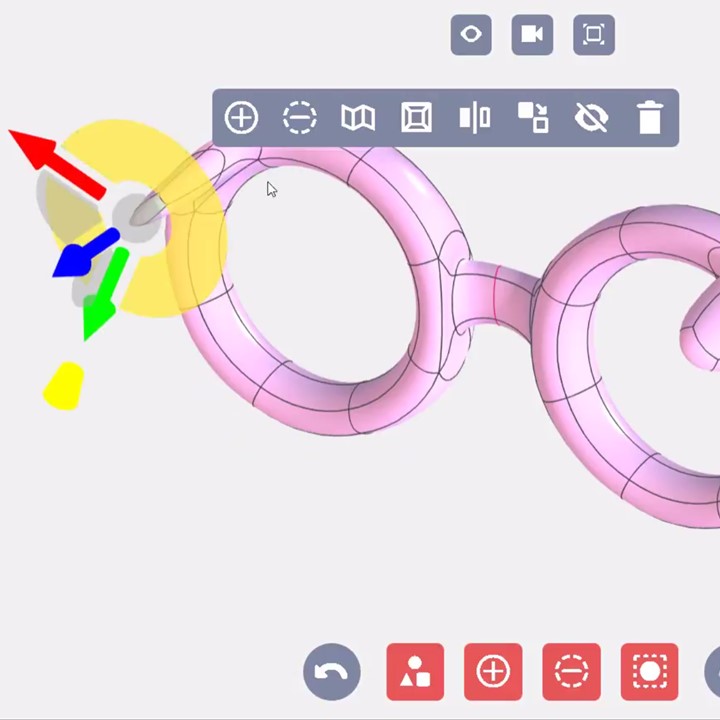Hide selection using the crossed-out eye icon
720x720 pixels.
click(x=592, y=118)
